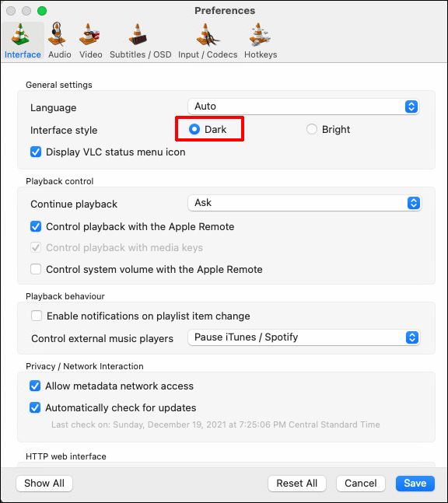The height and width of the screenshot is (503, 448).
Task: Click the Show All button
Action: click(44, 483)
